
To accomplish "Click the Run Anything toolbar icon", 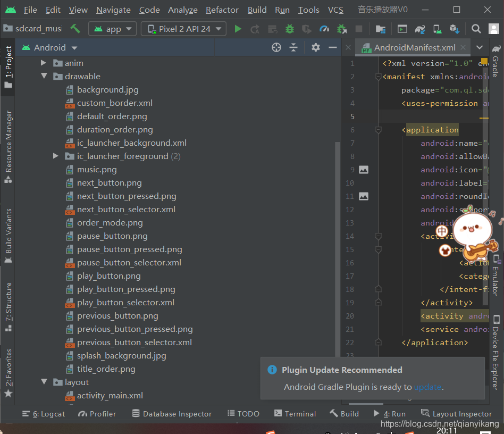I will click(x=402, y=29).
